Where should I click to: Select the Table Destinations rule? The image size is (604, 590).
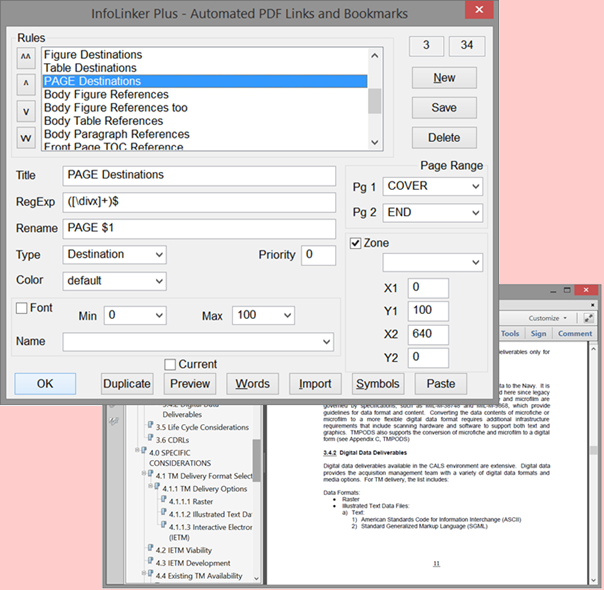[x=205, y=68]
